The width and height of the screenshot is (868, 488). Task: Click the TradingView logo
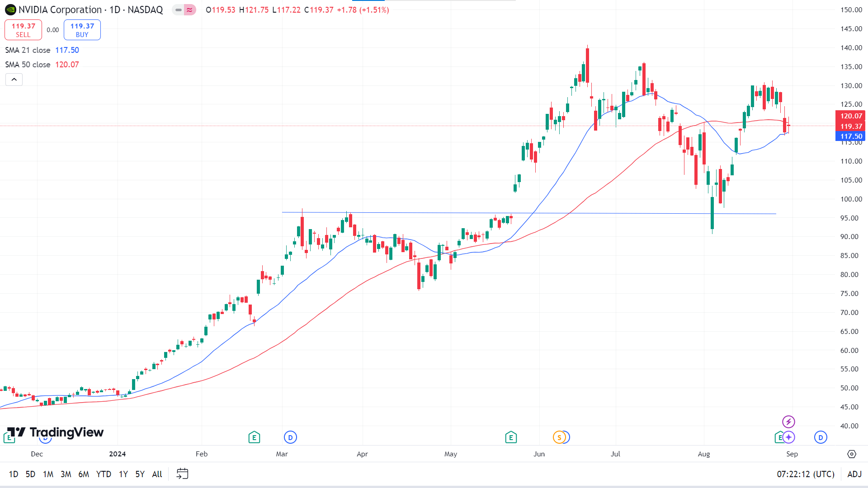click(55, 432)
